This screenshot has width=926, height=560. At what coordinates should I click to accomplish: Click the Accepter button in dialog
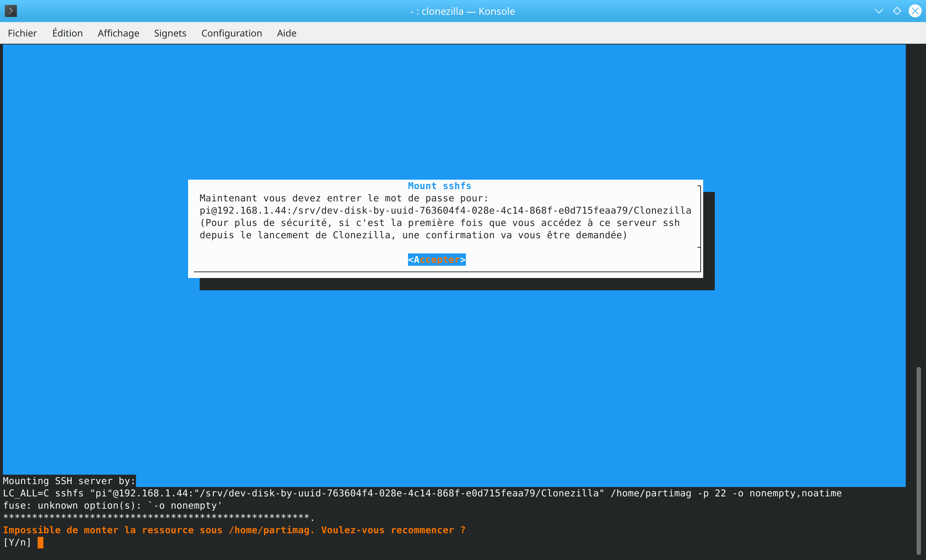[x=437, y=260]
